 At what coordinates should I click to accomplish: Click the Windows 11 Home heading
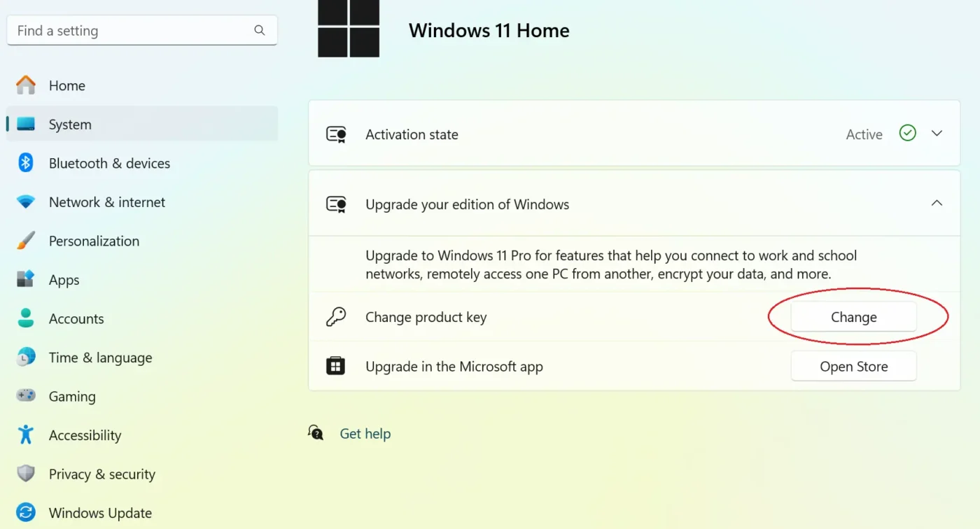click(489, 30)
